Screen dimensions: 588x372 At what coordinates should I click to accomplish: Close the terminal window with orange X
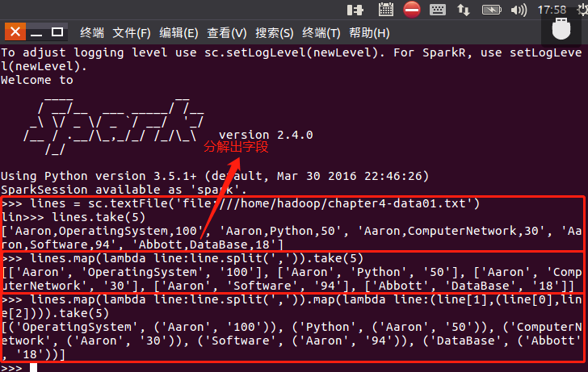tap(15, 31)
